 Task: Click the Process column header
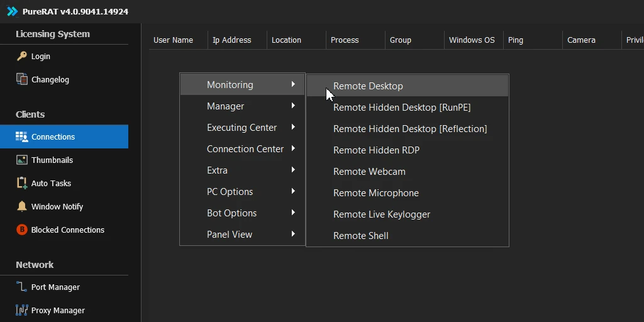[x=356, y=40]
